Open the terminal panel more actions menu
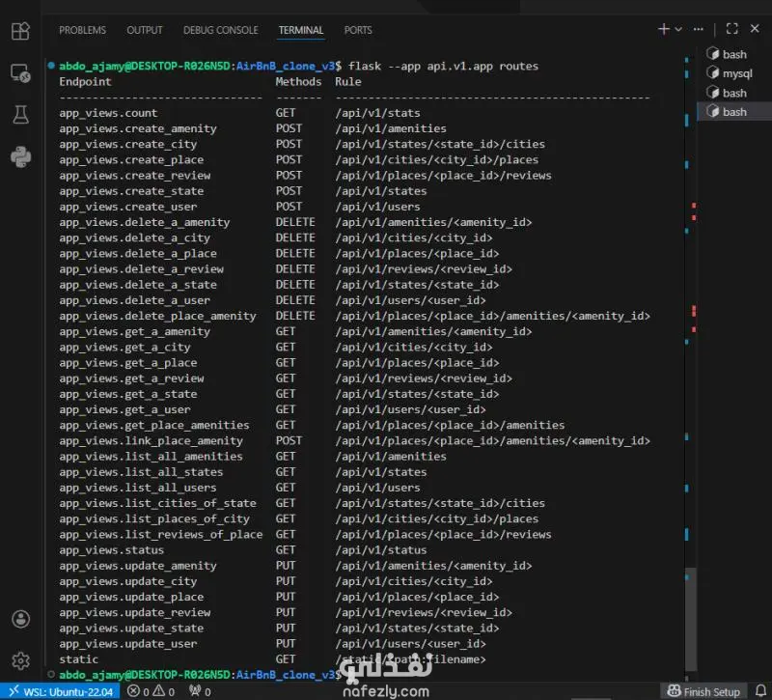 (x=698, y=29)
